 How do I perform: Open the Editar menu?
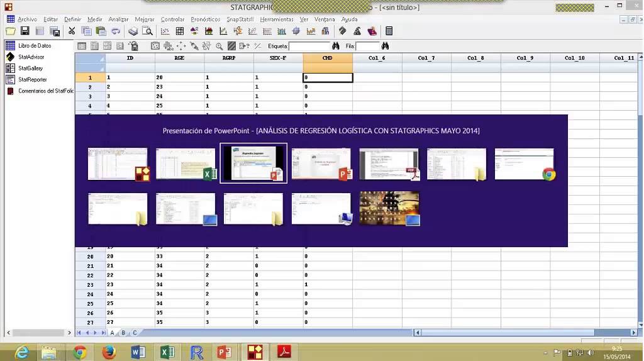(x=50, y=19)
